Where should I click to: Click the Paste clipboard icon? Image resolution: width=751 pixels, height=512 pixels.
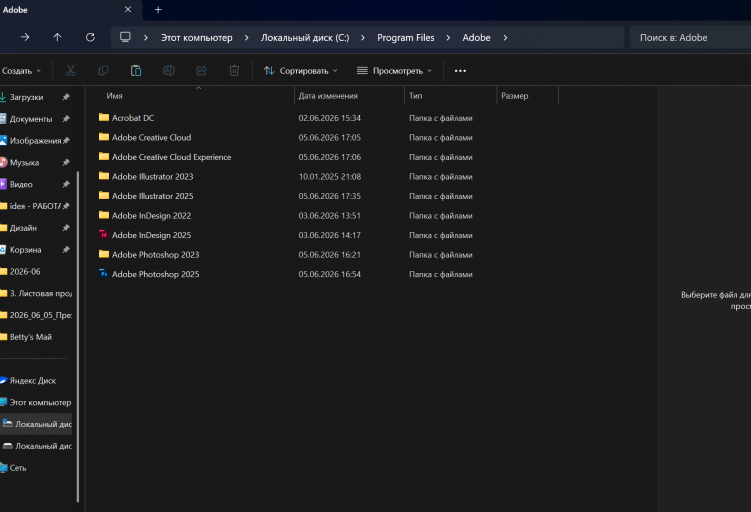point(136,71)
